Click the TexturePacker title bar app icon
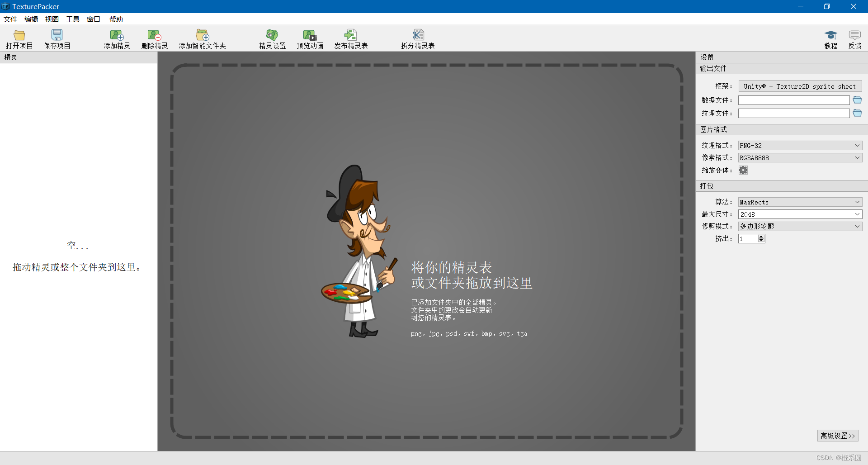This screenshot has width=868, height=465. pyautogui.click(x=5, y=6)
